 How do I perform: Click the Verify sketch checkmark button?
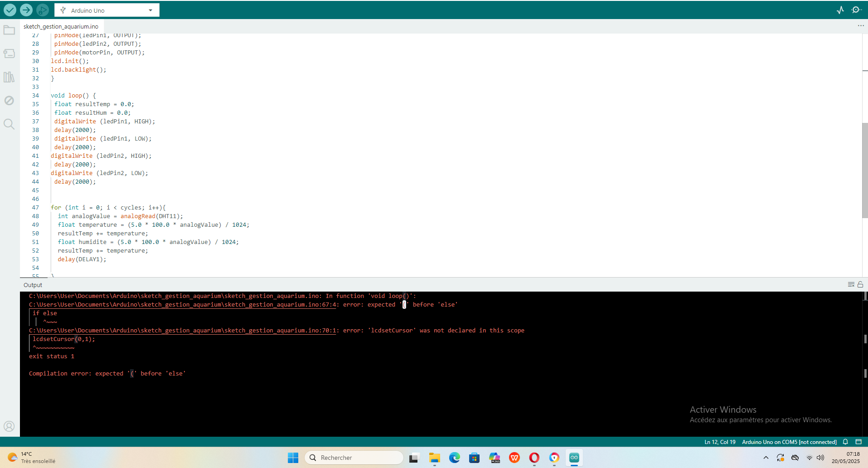click(10, 10)
